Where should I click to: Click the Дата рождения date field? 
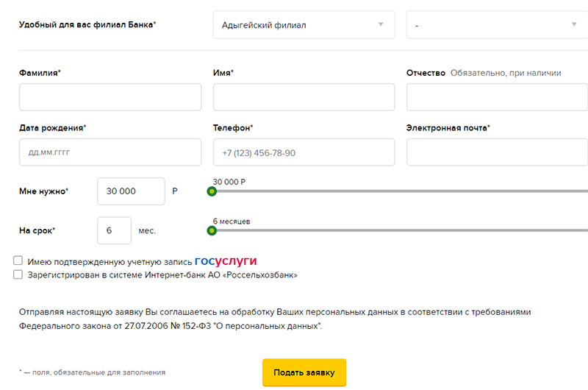pyautogui.click(x=110, y=152)
